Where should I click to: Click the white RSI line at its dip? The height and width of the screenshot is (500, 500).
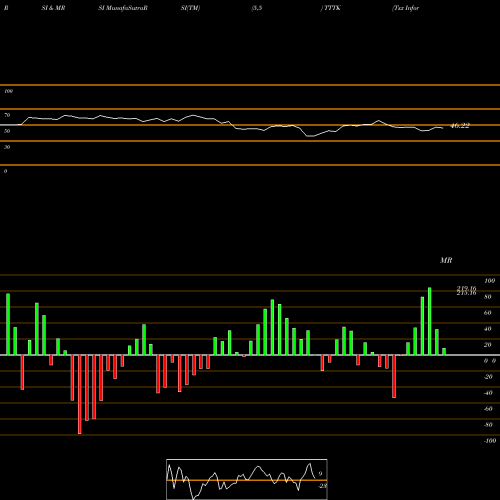tap(310, 136)
